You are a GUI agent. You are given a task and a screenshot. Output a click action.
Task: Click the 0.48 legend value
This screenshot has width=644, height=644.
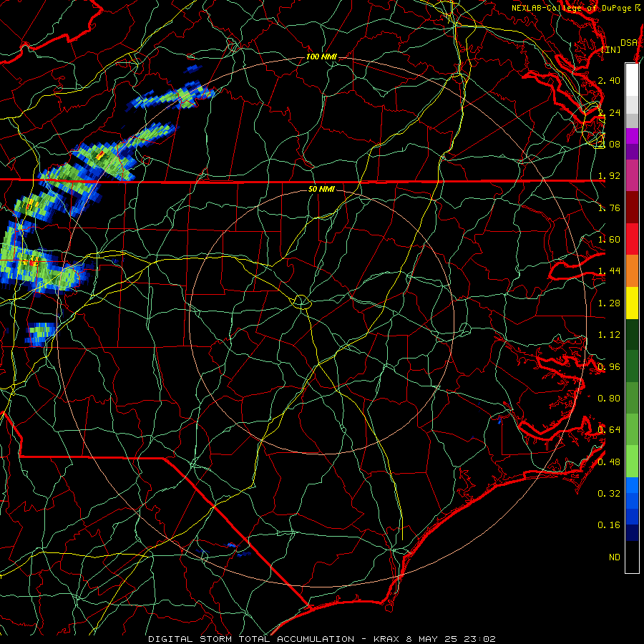pos(609,462)
